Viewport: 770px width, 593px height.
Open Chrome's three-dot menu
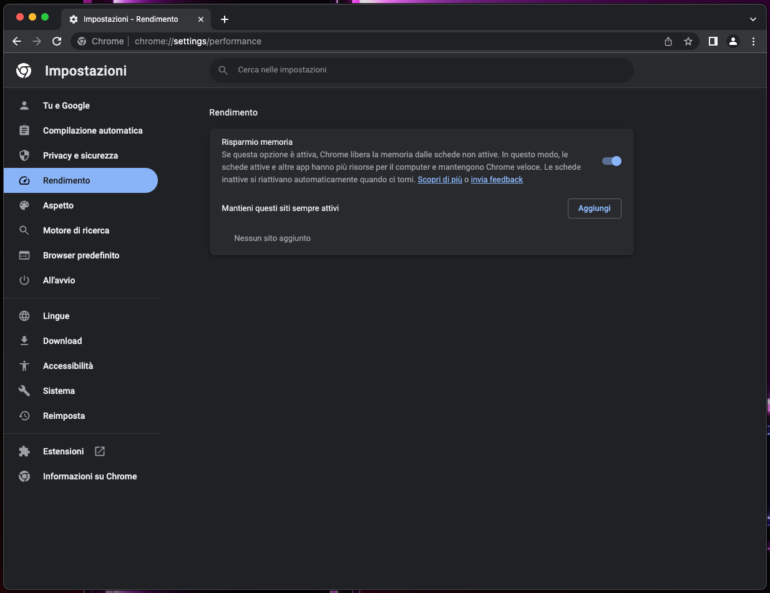pos(753,42)
